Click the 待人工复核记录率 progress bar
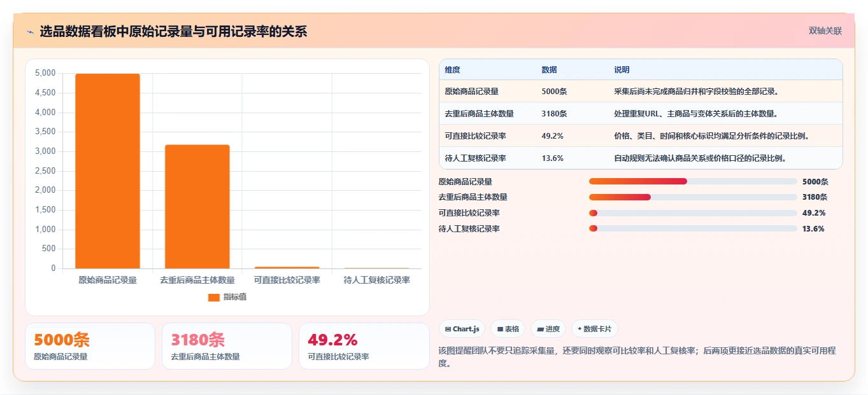Image resolution: width=868 pixels, height=395 pixels. [x=693, y=228]
